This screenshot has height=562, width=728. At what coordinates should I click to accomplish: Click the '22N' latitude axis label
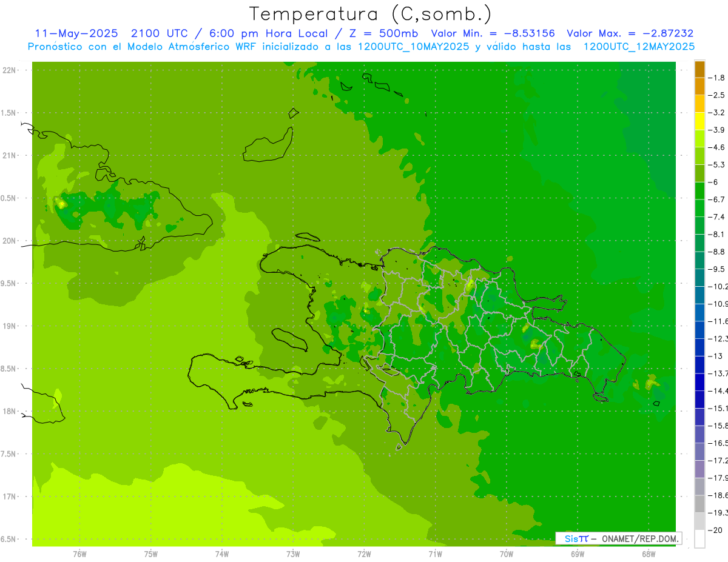pyautogui.click(x=8, y=70)
